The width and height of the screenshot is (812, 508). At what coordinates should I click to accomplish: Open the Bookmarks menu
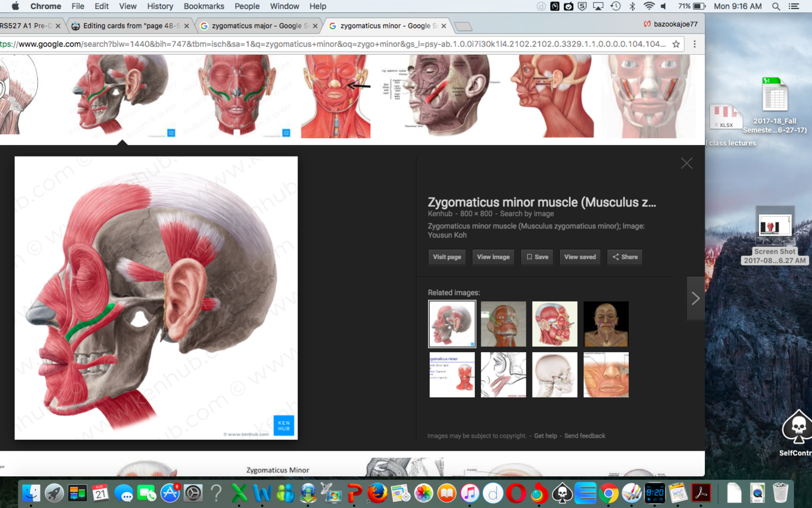(204, 6)
